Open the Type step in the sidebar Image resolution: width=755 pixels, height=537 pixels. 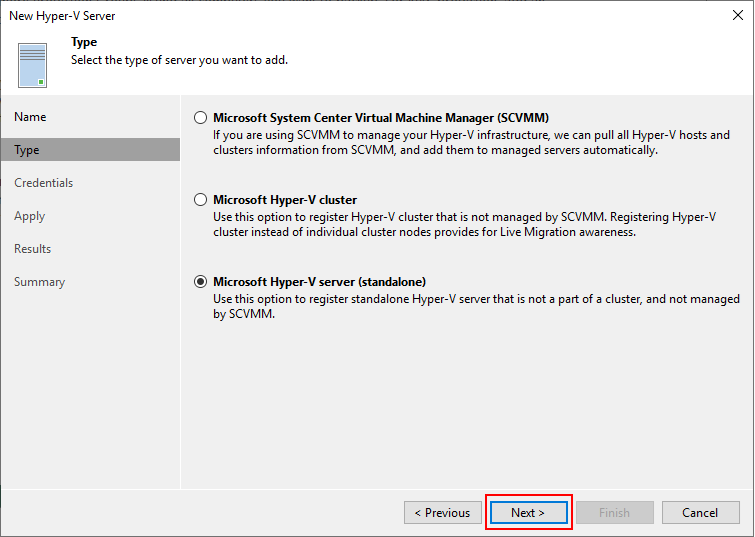pos(91,150)
